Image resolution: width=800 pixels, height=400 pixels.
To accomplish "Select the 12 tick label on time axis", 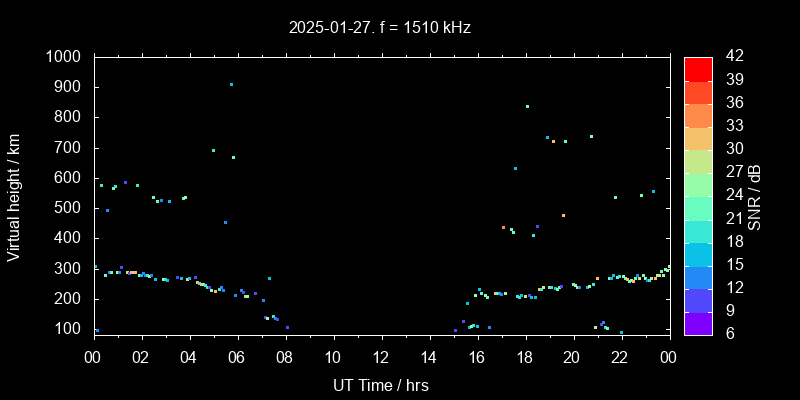I will point(381,357).
